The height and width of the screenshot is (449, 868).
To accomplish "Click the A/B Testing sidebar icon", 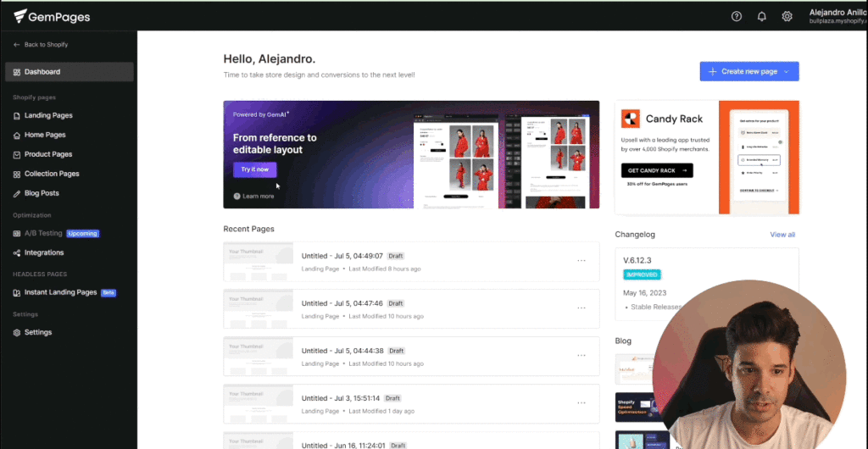I will click(x=17, y=233).
